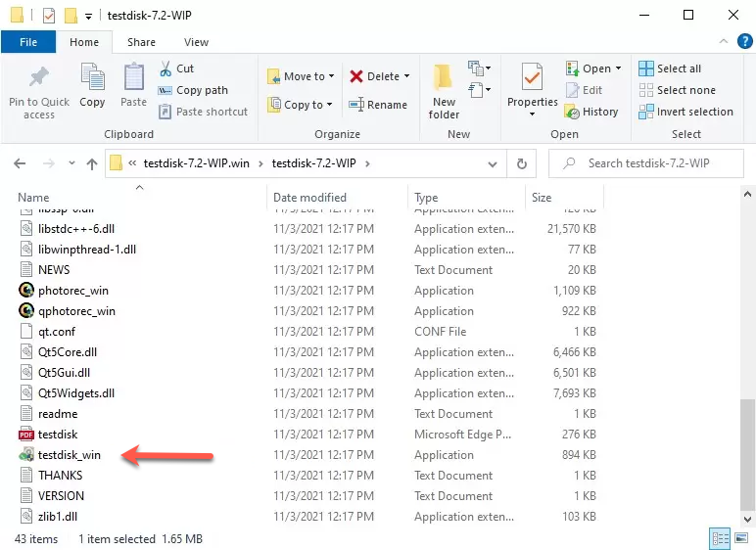Click the Pin to Quick access icon
This screenshot has height=550, width=756.
38,78
